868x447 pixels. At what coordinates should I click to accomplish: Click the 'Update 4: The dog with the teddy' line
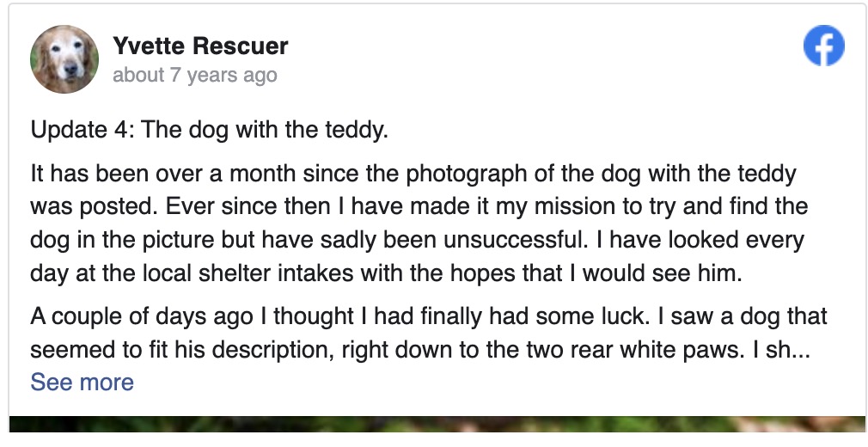coord(210,130)
